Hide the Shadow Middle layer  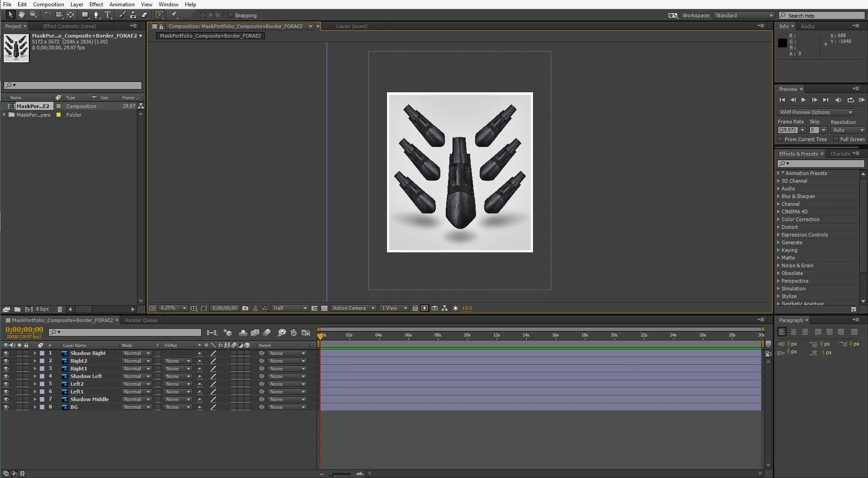(6, 399)
